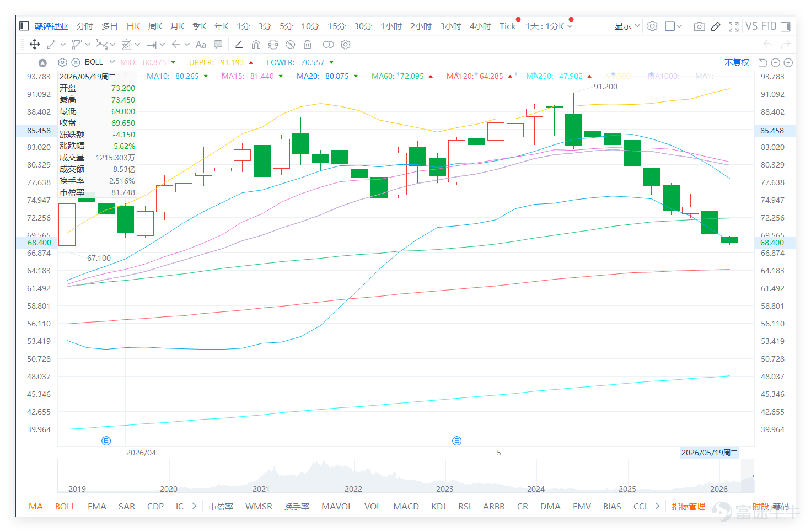Enable the VOL sub-indicator
The image size is (811, 532).
tap(373, 506)
